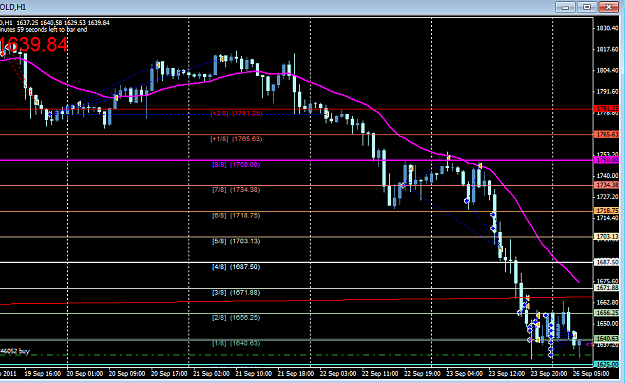Select the magenta [8/8] (1750.00) level label
This screenshot has height=383, width=625.
pos(236,164)
